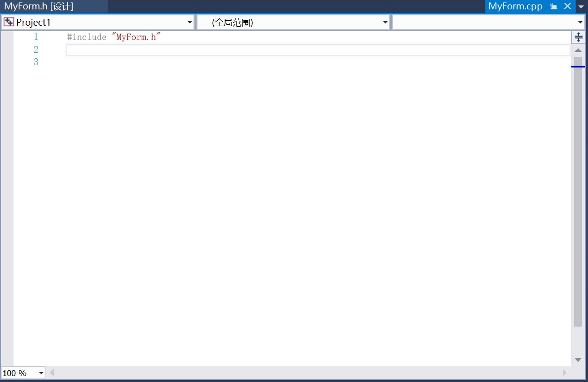Click line number 2 in the margin
The width and height of the screenshot is (588, 382).
tap(36, 49)
